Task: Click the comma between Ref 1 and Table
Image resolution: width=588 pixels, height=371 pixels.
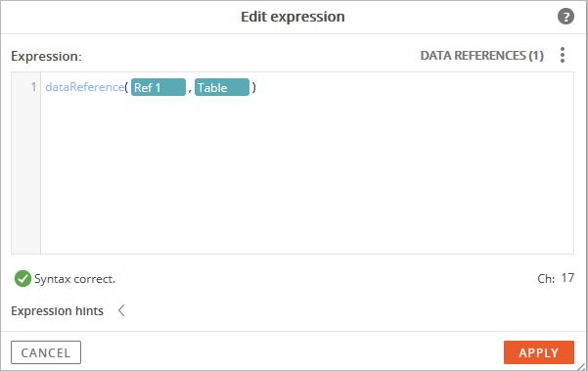Action: 190,90
